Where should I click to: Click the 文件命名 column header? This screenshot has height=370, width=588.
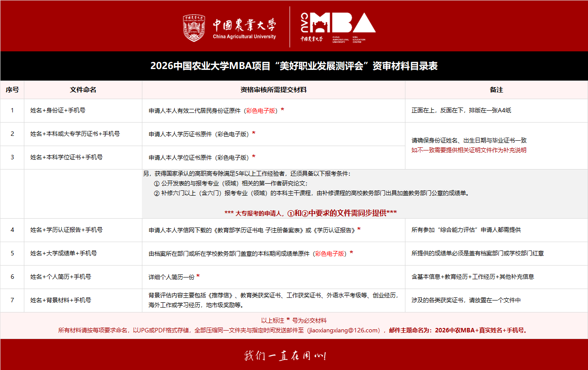[x=83, y=89]
